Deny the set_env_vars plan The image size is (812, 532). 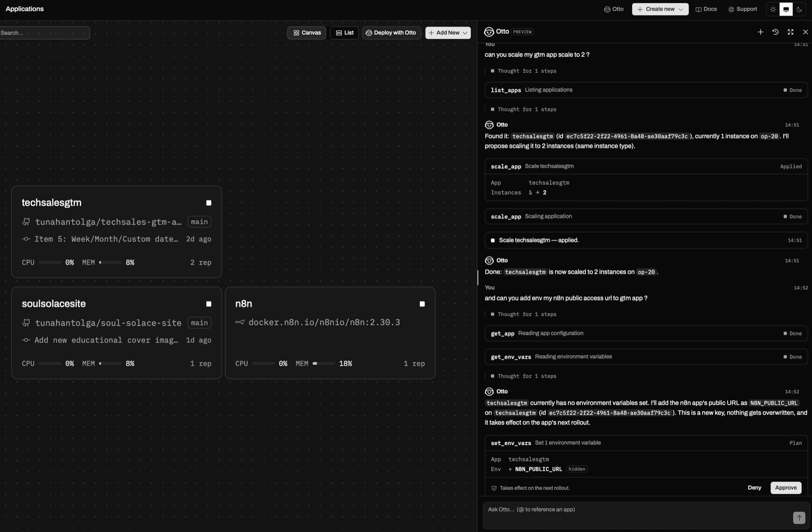(754, 488)
